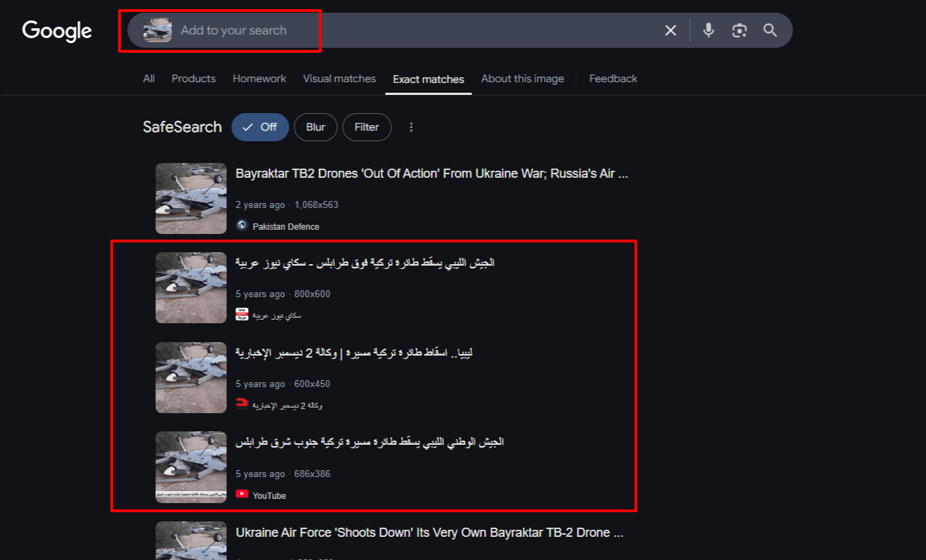Image resolution: width=926 pixels, height=560 pixels.
Task: Submit search with the magnifier icon
Action: (x=770, y=30)
